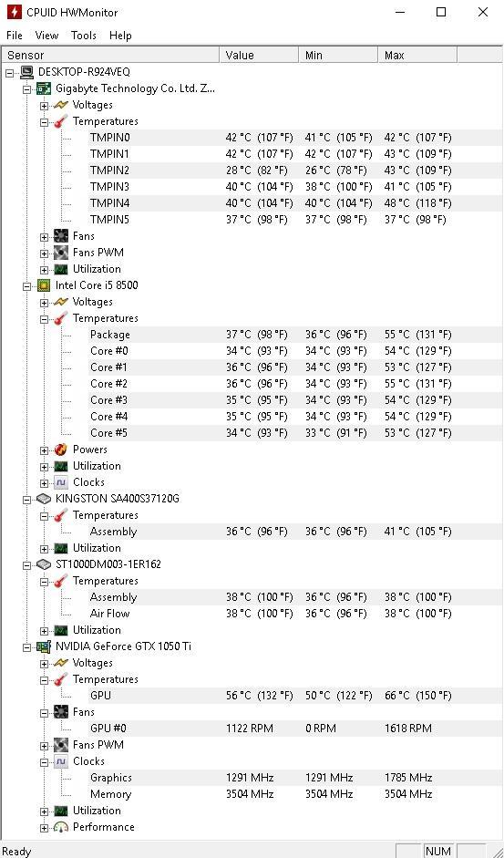Click the DESKTOP-R924VEQ computer icon

26,72
